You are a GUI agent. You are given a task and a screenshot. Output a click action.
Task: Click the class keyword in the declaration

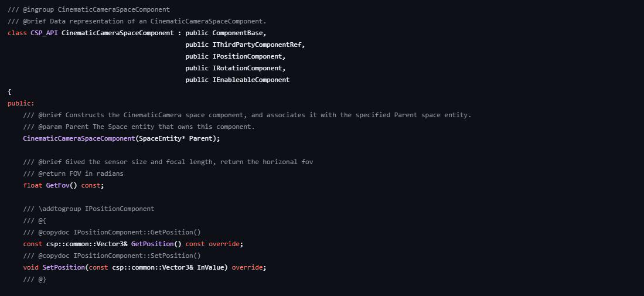pyautogui.click(x=17, y=33)
